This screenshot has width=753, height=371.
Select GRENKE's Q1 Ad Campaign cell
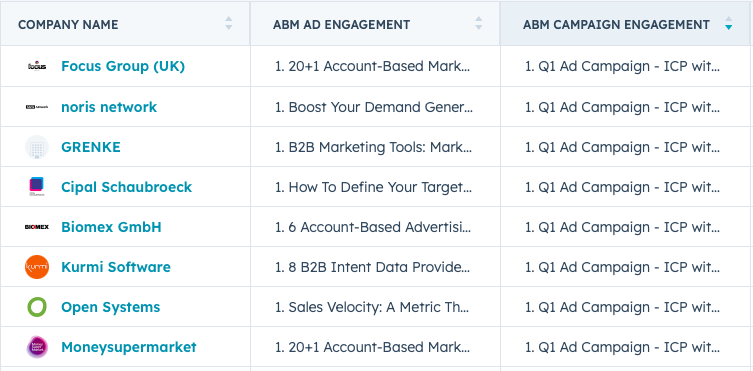point(625,147)
